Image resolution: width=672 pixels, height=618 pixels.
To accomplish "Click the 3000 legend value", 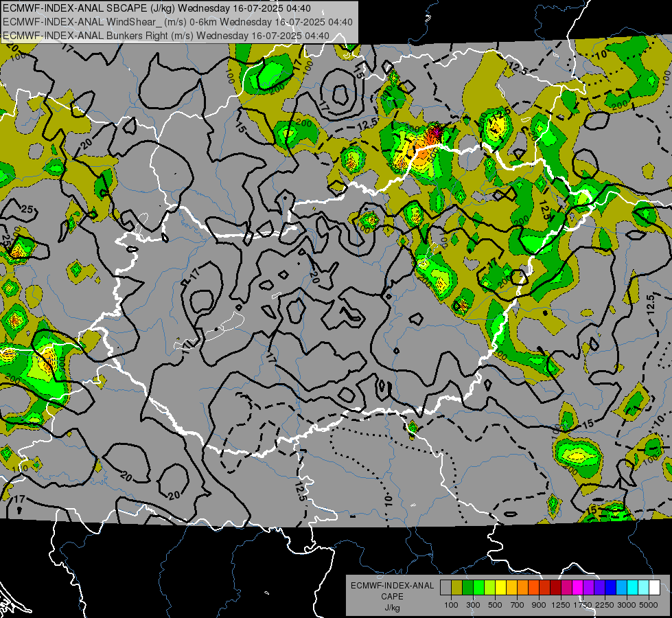I will 627,605.
